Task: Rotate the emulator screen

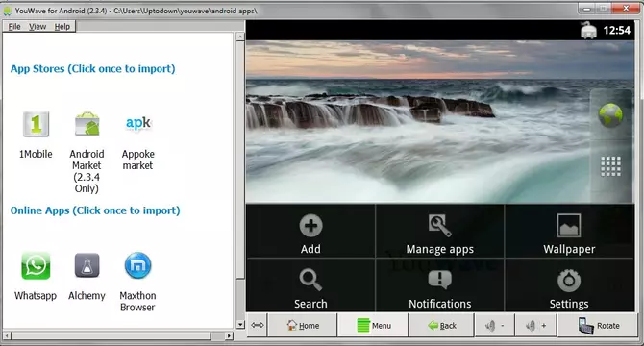Action: 599,326
